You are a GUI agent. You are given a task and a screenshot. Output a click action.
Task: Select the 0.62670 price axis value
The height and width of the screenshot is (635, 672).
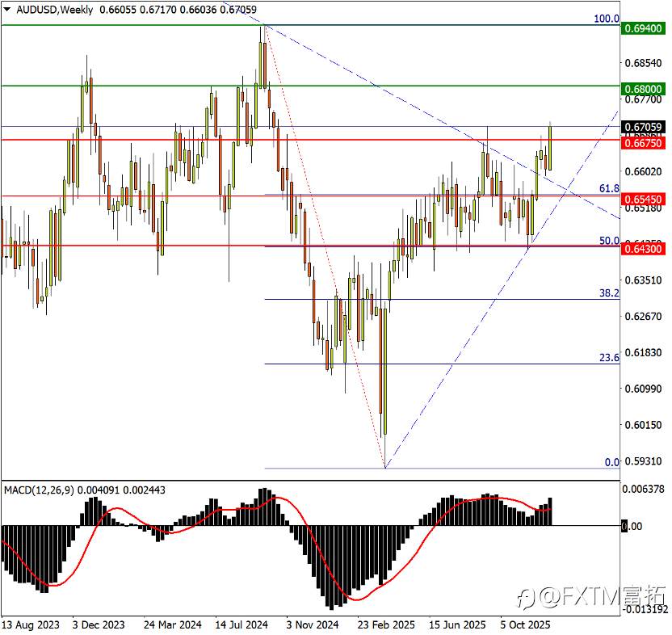point(643,316)
